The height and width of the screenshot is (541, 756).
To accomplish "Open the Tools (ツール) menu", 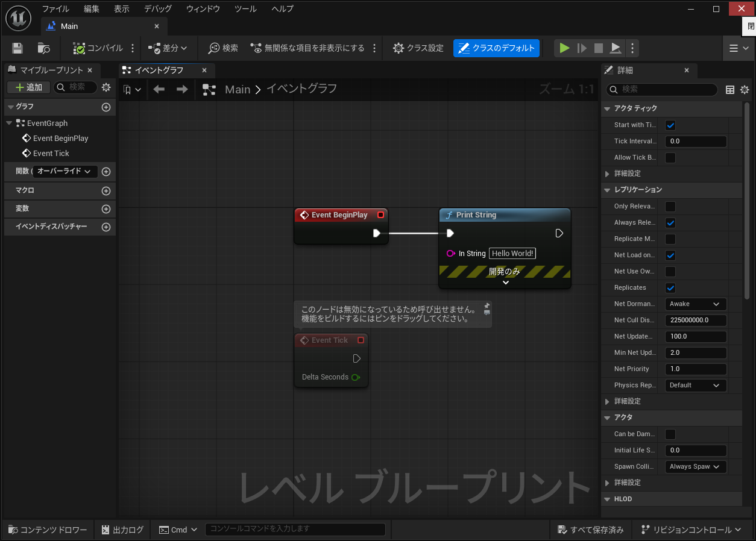I will pyautogui.click(x=245, y=9).
